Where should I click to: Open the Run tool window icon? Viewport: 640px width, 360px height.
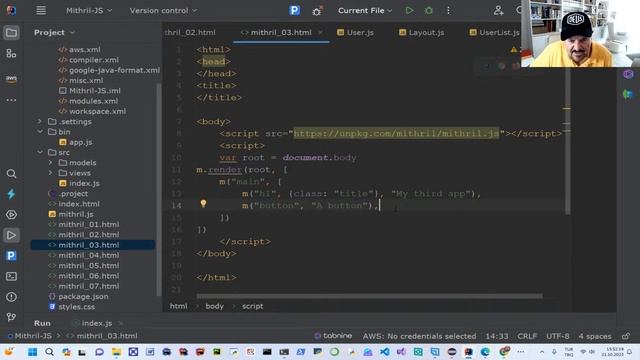[11, 235]
